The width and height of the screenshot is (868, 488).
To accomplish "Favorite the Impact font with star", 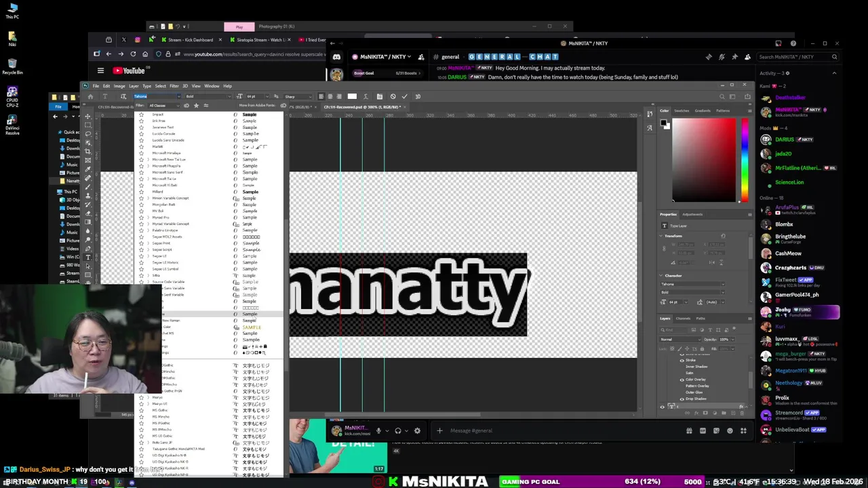I will click(x=141, y=115).
